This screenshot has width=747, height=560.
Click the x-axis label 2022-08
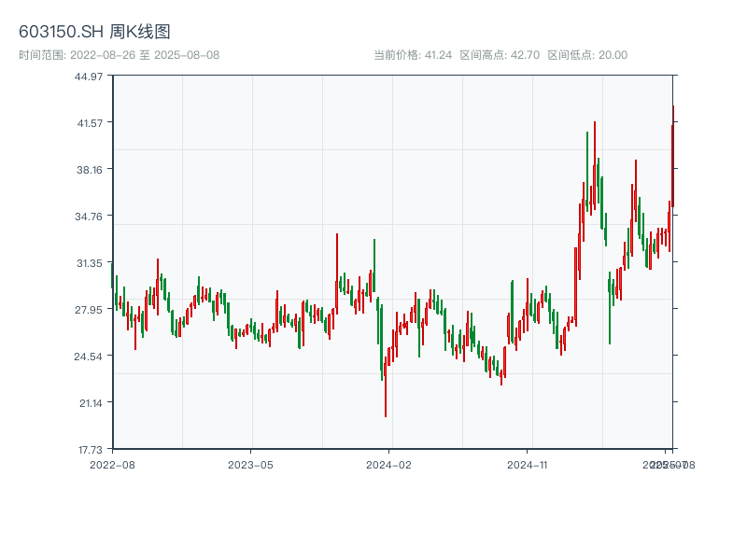point(112,465)
